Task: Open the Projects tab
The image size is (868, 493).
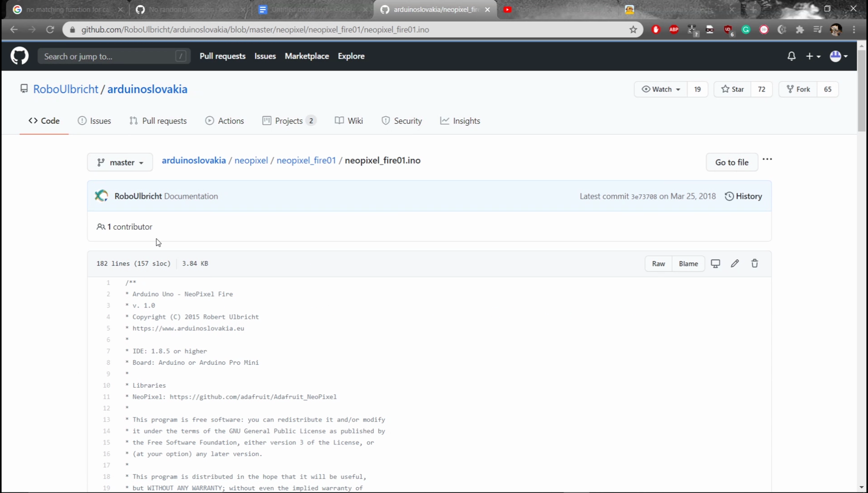Action: pyautogui.click(x=289, y=121)
